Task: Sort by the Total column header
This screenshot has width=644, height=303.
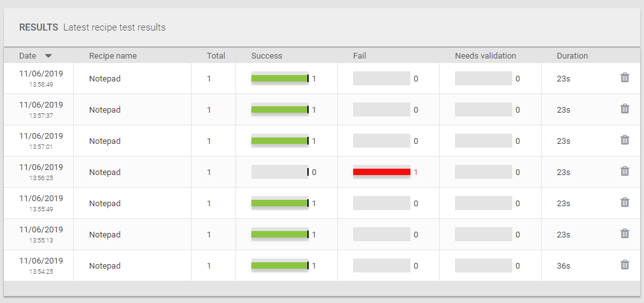Action: [216, 56]
